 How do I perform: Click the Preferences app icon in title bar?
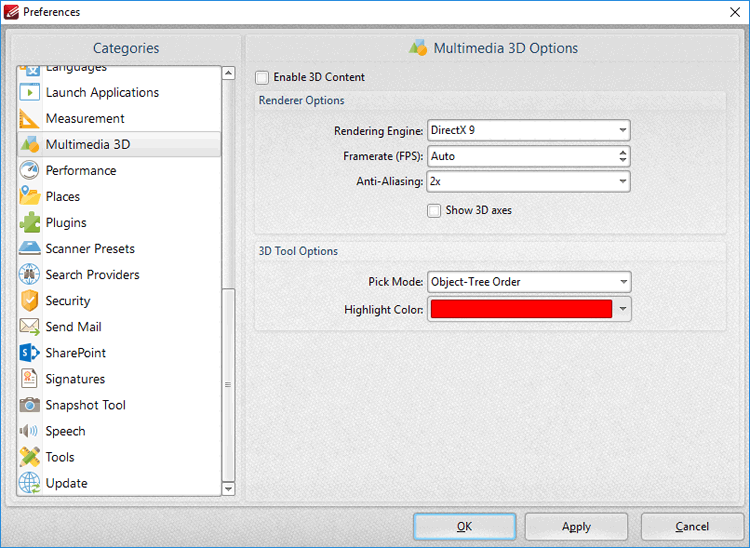[11, 12]
